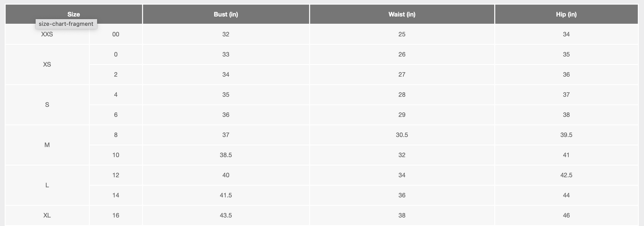Select the XXS size cell

[47, 34]
